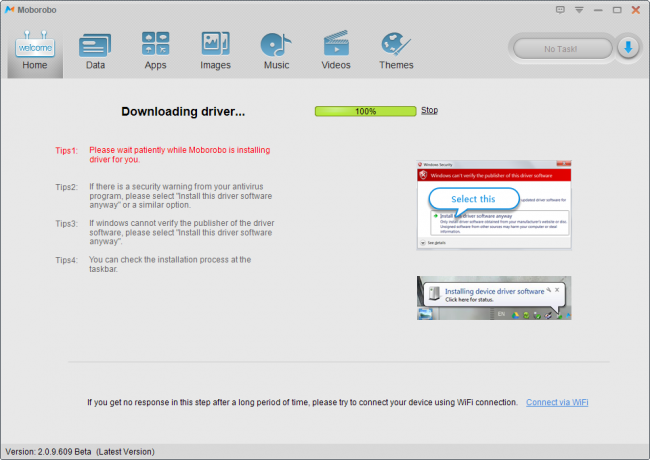The image size is (650, 460).
Task: Switch to the Videos tab
Action: [x=336, y=51]
